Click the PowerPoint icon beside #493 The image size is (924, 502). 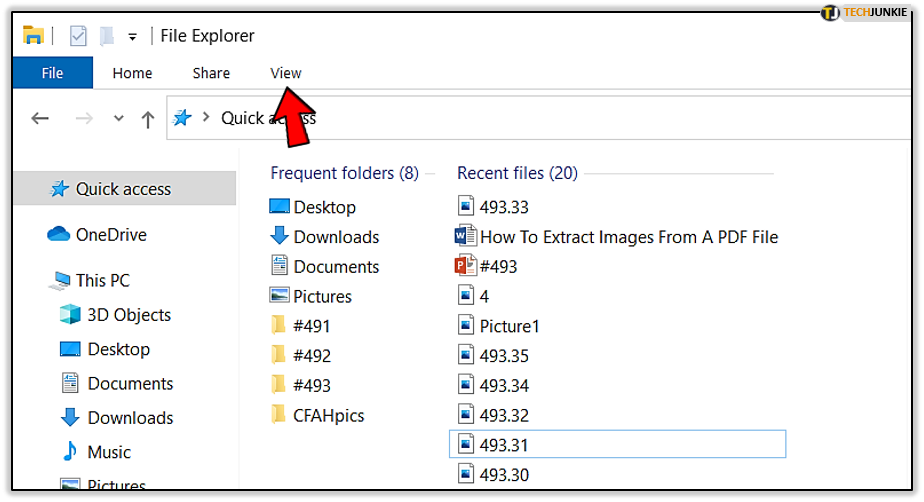pos(465,265)
